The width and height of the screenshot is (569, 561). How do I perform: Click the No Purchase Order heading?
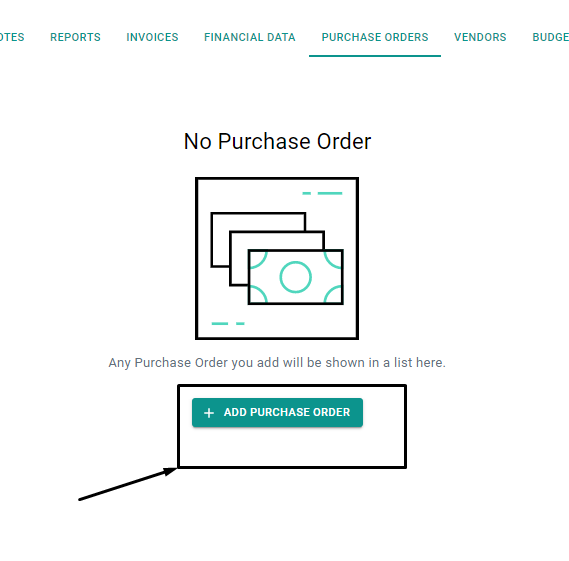[277, 141]
